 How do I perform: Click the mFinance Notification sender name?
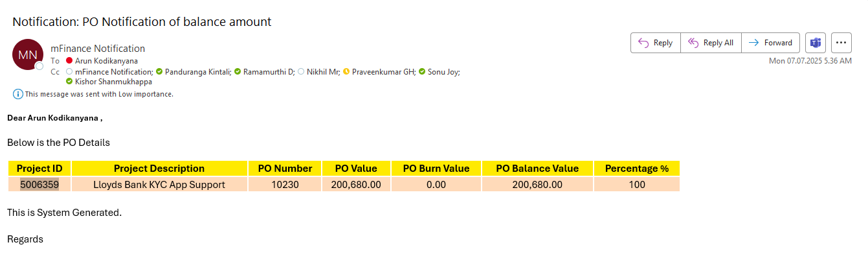tap(98, 49)
